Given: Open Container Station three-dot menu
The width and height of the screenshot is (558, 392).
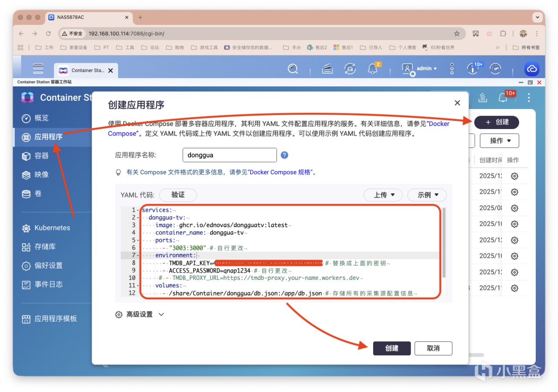Looking at the screenshot, I should [x=529, y=98].
